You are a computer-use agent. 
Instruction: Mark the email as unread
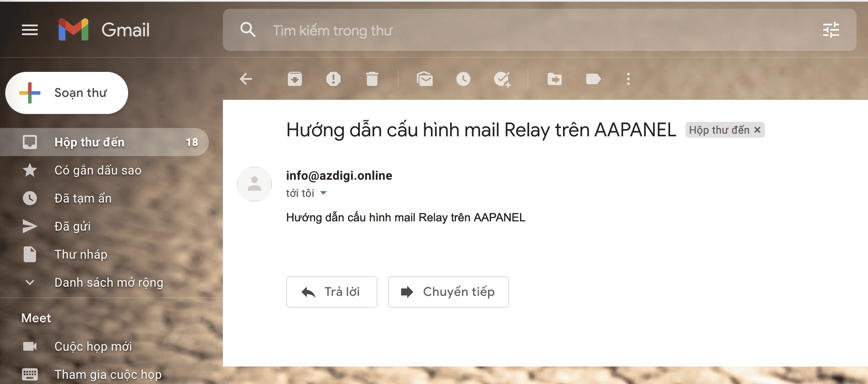[x=424, y=79]
